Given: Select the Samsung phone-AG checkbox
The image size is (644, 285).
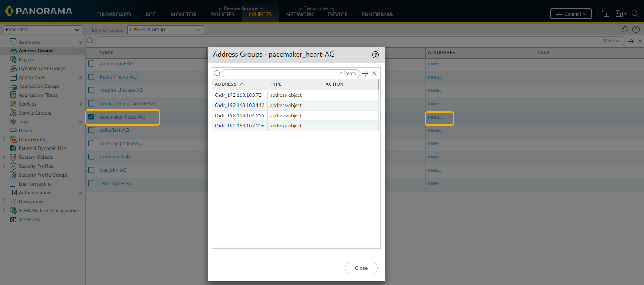Looking at the screenshot, I should [91, 143].
